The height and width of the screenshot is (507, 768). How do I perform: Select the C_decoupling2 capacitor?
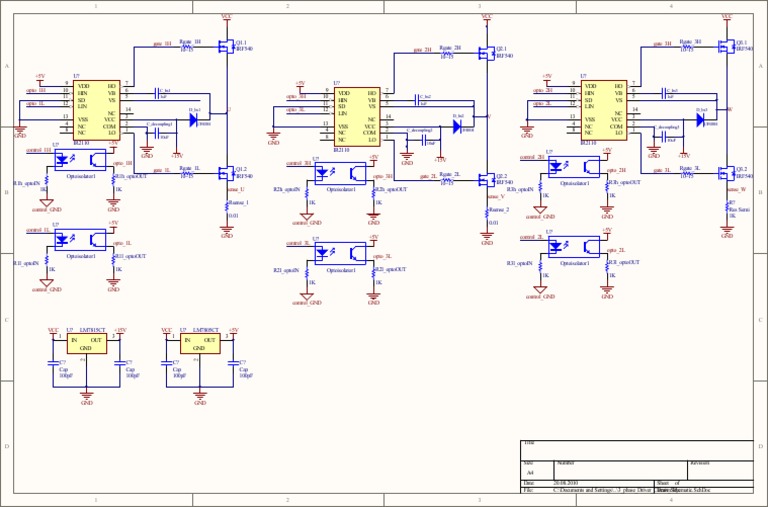pos(424,140)
